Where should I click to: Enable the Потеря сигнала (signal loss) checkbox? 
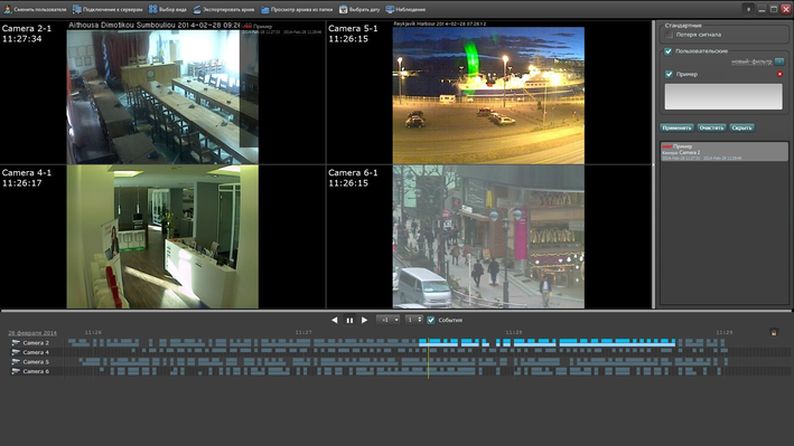669,35
